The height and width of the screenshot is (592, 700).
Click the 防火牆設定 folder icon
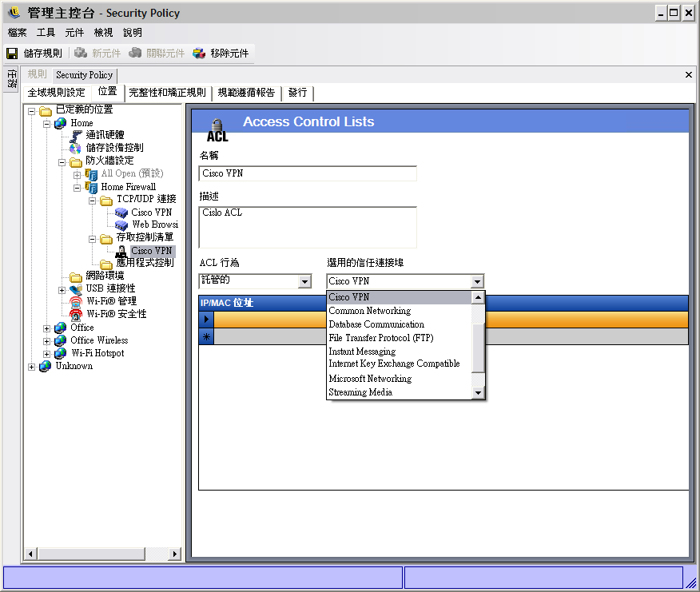tap(76, 161)
